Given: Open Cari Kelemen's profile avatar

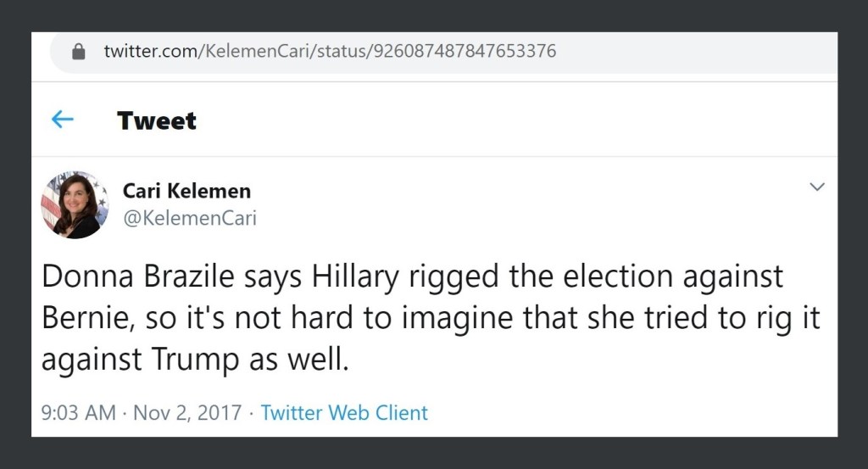Looking at the screenshot, I should (x=75, y=204).
